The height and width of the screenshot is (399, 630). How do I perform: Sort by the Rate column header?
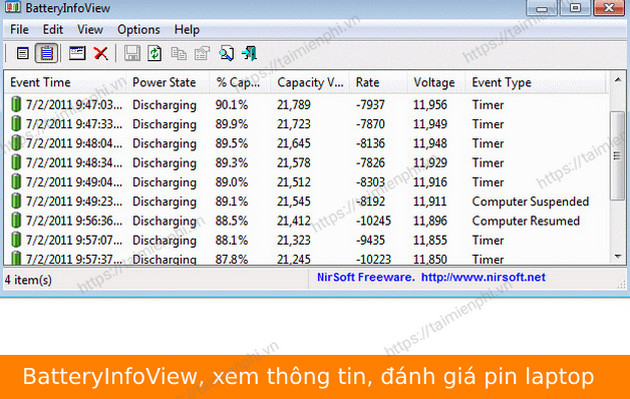click(x=378, y=82)
